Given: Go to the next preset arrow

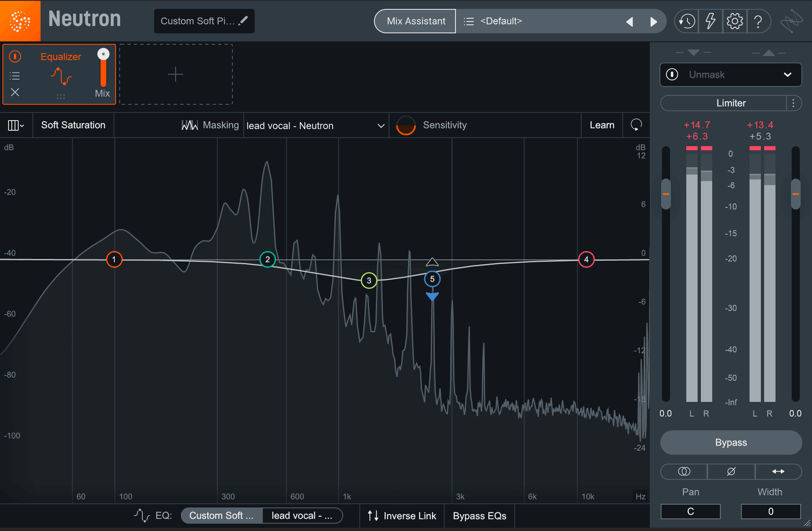Looking at the screenshot, I should [x=653, y=22].
